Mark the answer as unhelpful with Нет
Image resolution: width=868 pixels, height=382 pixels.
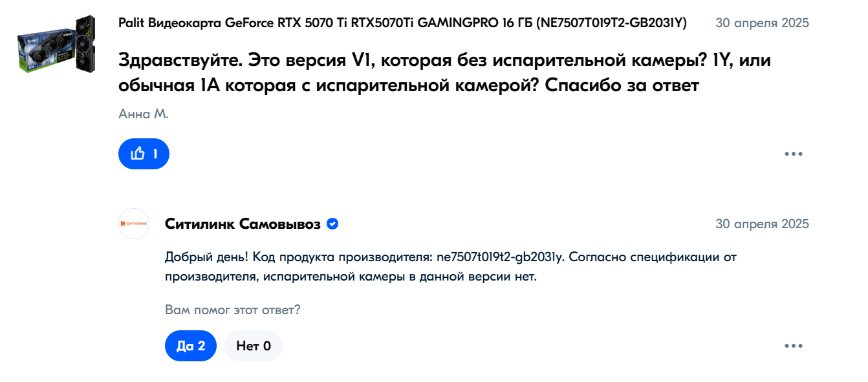[x=254, y=346]
